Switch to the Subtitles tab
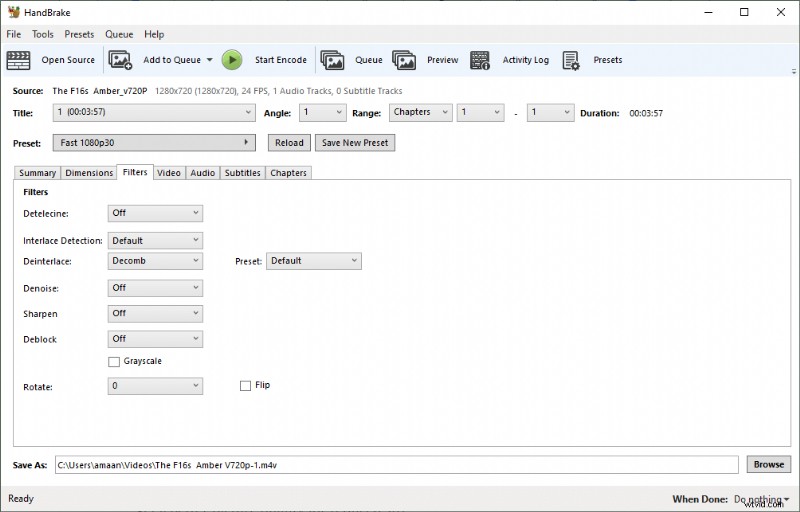Viewport: 800px width, 512px height. 243,173
